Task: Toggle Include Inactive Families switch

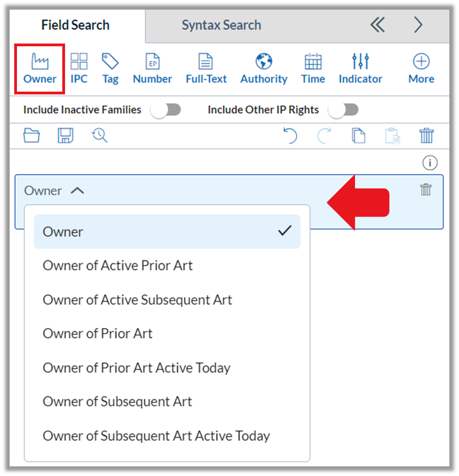Action: point(166,109)
